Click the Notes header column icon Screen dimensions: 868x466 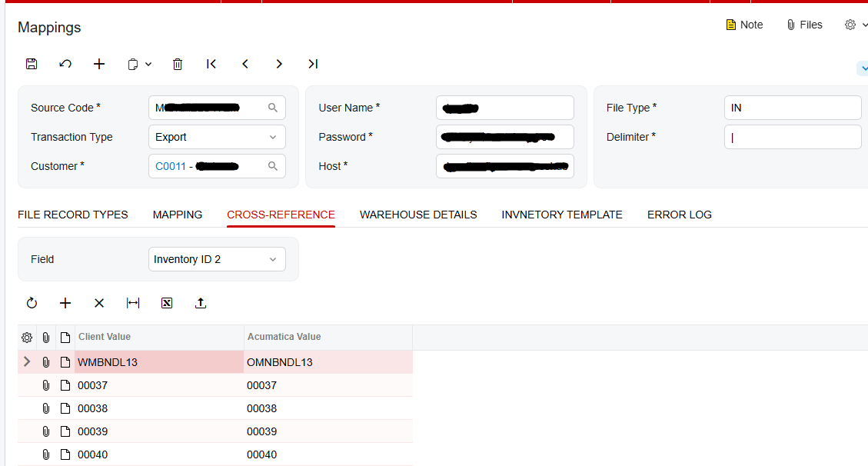[65, 338]
